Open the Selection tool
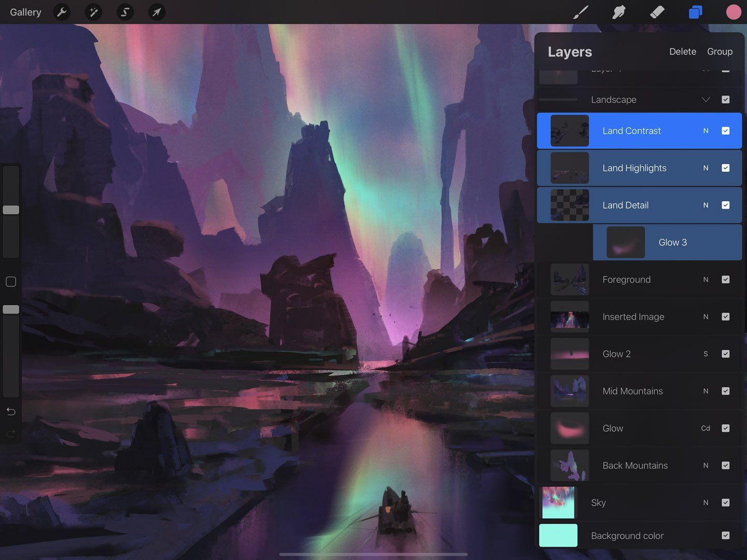Viewport: 747px width, 560px height. (x=124, y=12)
